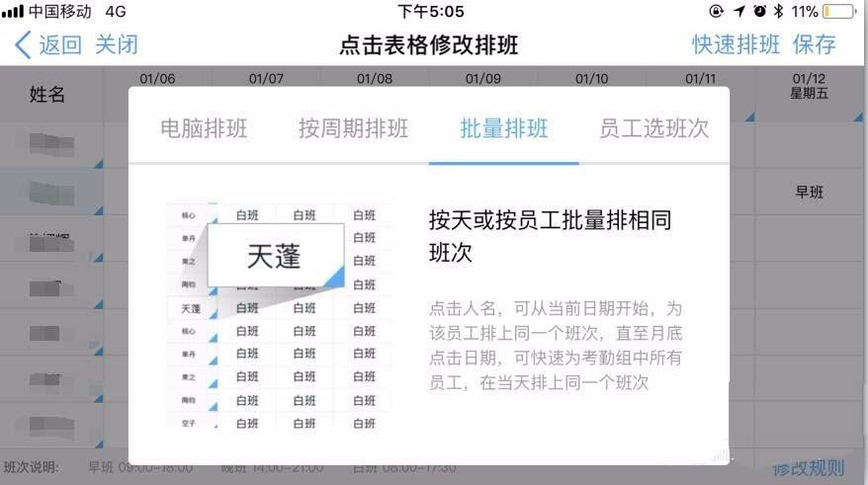
Task: Close the page via 关闭
Action: (117, 44)
